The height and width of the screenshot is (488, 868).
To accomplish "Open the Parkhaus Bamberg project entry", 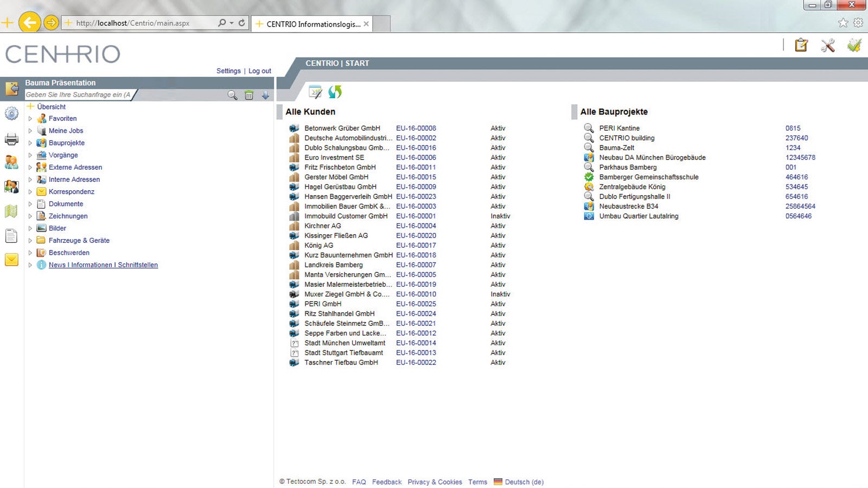I will tap(628, 168).
